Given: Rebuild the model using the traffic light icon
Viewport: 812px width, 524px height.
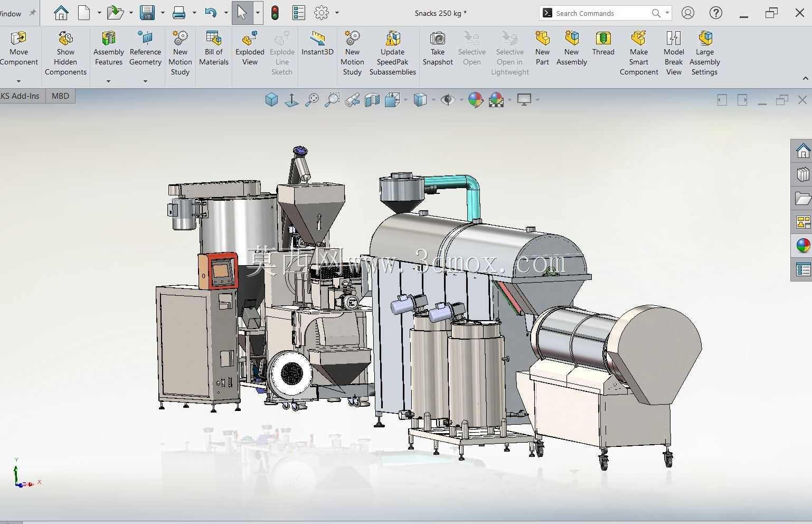Looking at the screenshot, I should point(275,13).
